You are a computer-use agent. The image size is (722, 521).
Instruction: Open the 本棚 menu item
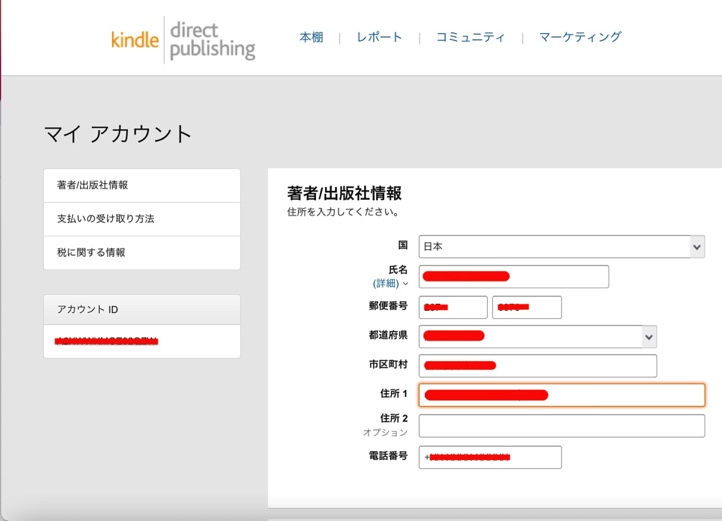point(312,37)
